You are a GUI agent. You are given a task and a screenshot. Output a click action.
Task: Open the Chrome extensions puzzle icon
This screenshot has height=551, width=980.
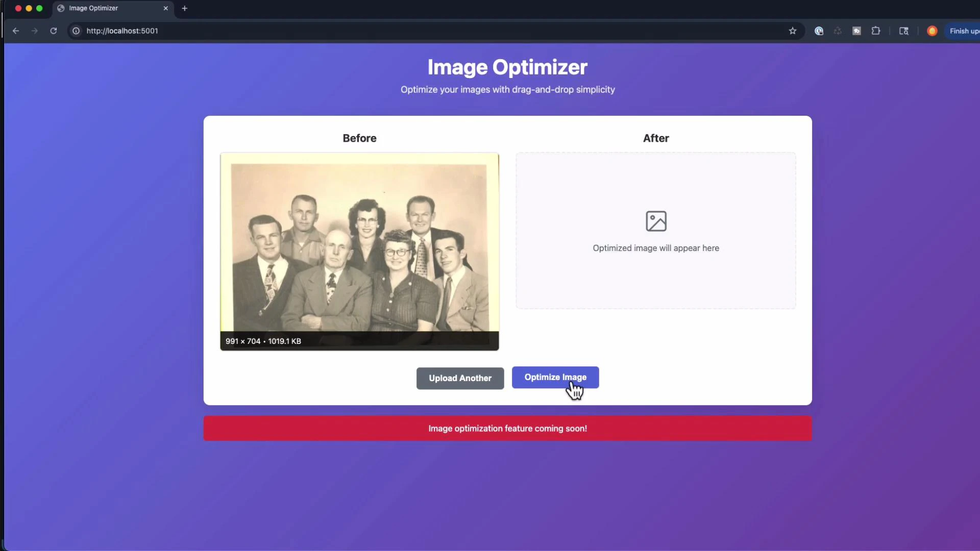pyautogui.click(x=877, y=31)
